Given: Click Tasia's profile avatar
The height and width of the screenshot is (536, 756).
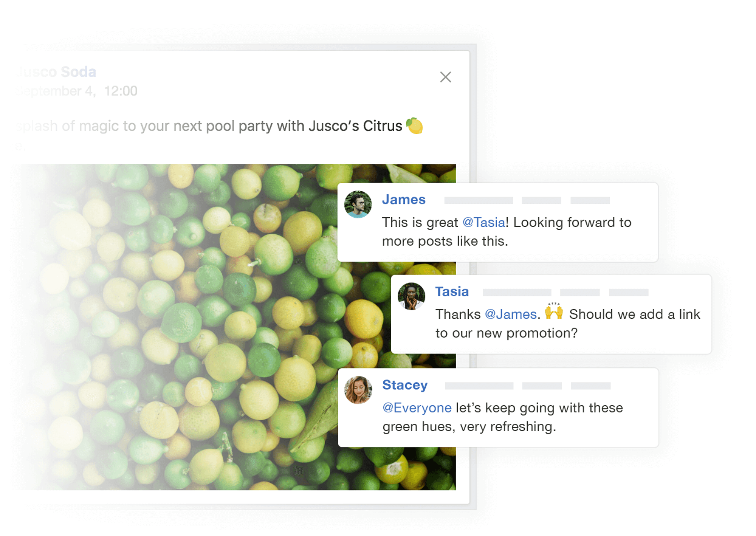Looking at the screenshot, I should 411,296.
